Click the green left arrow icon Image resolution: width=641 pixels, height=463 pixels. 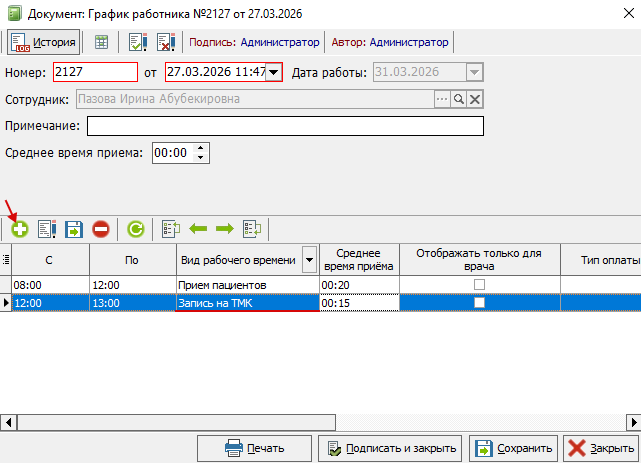pos(197,229)
